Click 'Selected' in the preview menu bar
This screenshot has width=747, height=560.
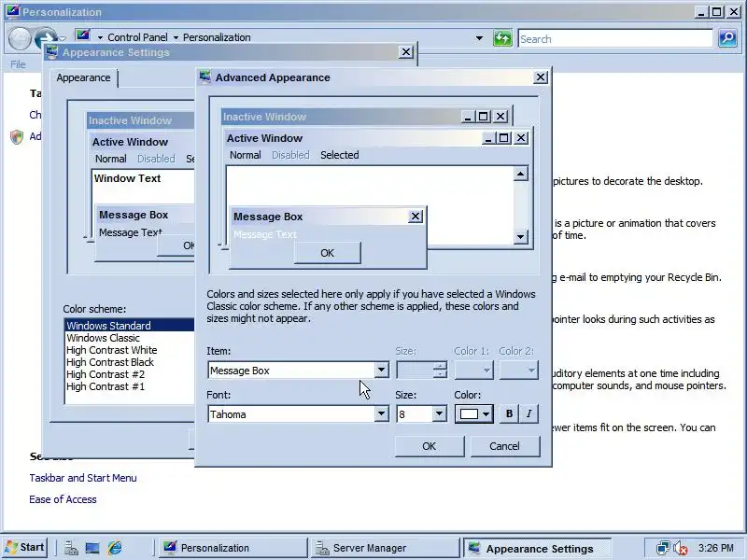point(340,155)
